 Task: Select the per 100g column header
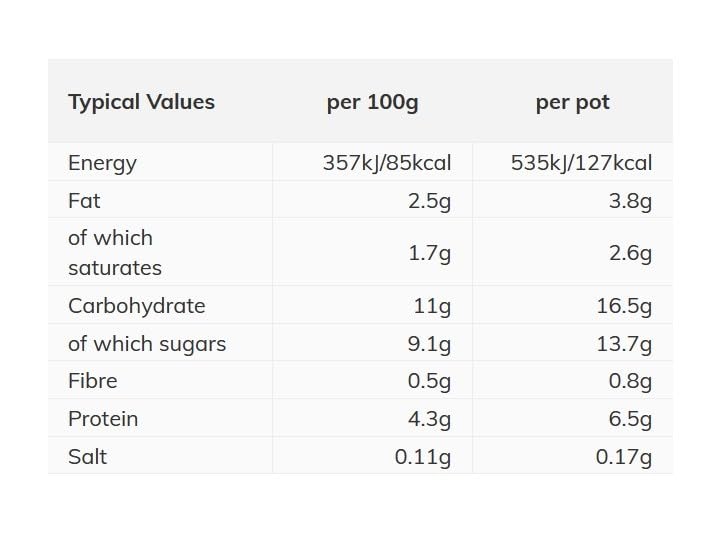372,102
